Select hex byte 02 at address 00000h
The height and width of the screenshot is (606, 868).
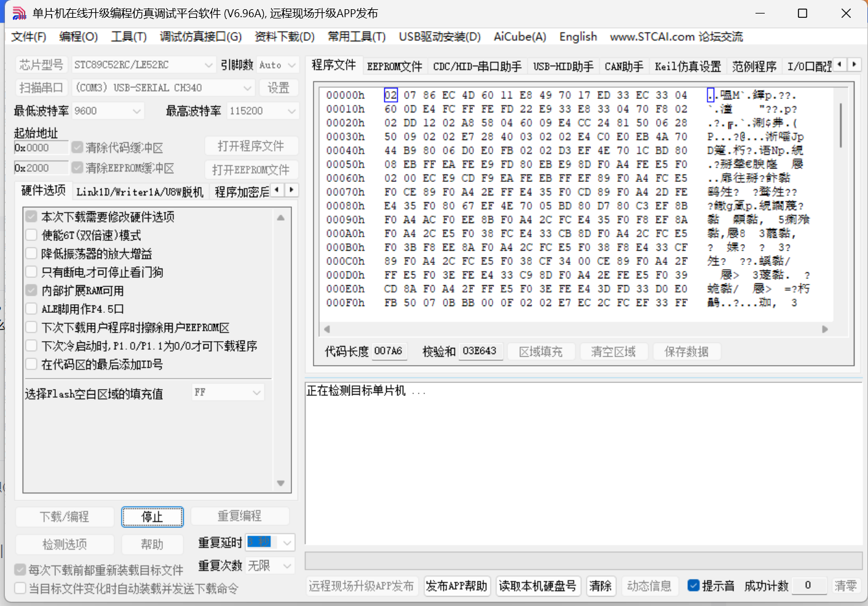click(391, 95)
